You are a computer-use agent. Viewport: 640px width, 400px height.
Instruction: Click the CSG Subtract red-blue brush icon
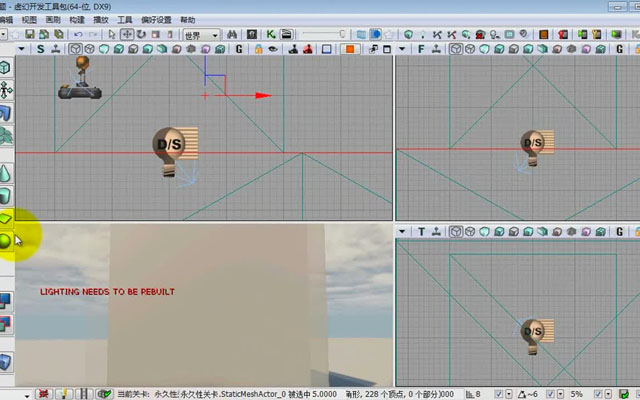click(6, 324)
